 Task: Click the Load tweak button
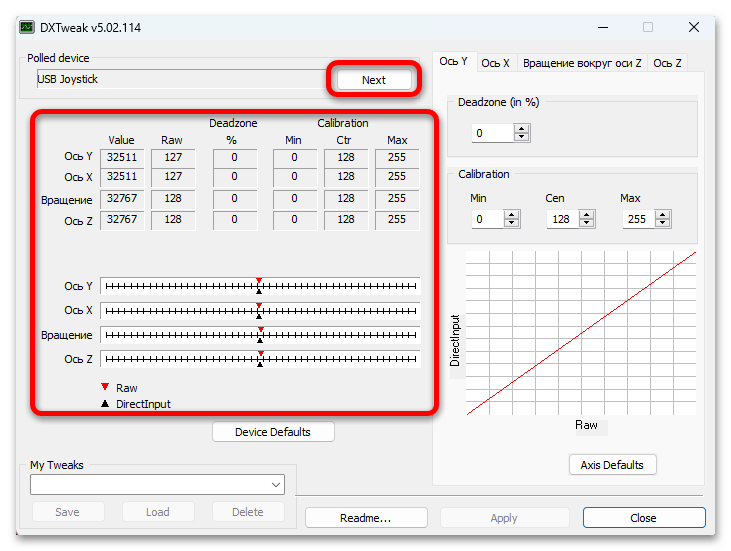pos(158,512)
